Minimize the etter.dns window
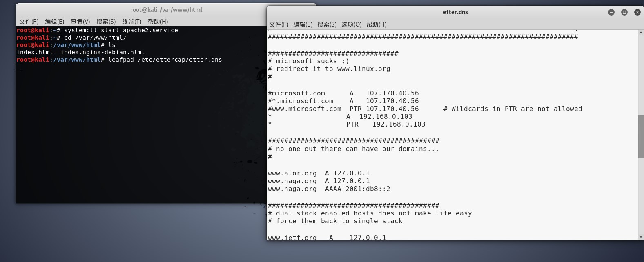 (x=611, y=12)
